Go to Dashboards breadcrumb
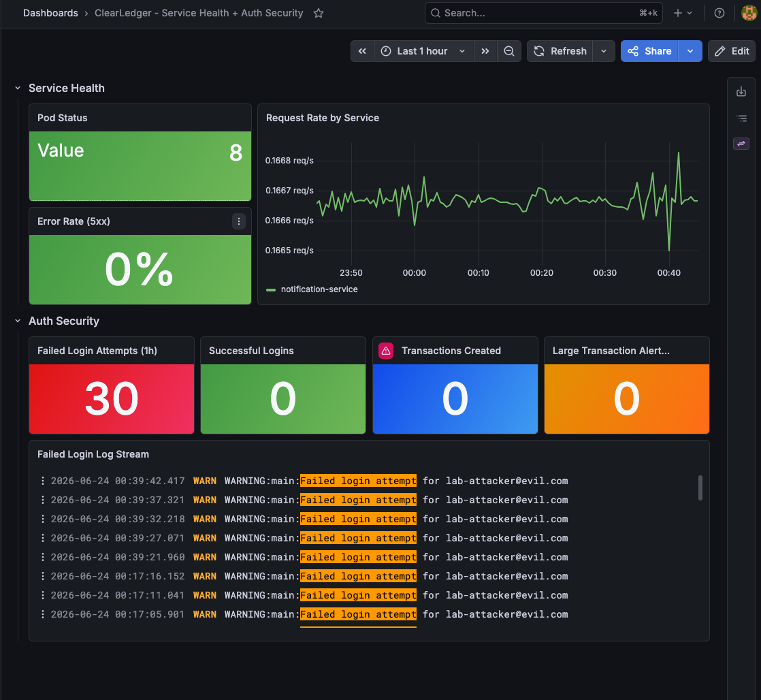Screen dimensions: 761x700 (x=50, y=13)
